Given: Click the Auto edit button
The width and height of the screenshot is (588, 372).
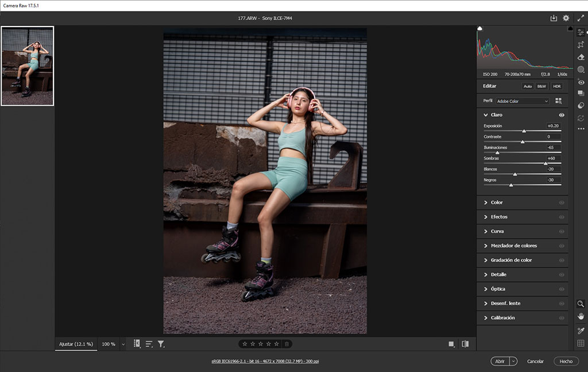Looking at the screenshot, I should 527,86.
